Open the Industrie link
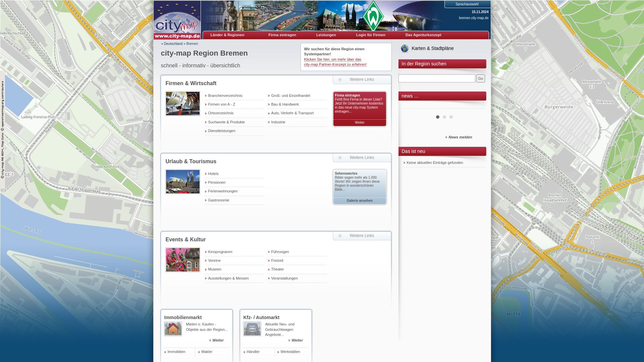This screenshot has width=644, height=362. click(x=278, y=122)
